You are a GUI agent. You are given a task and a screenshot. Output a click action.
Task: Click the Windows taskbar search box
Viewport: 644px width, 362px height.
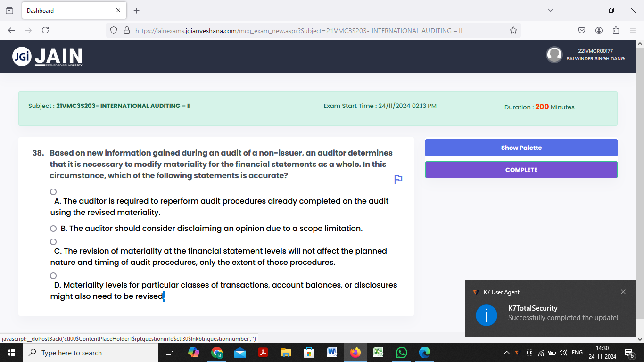pos(91,353)
